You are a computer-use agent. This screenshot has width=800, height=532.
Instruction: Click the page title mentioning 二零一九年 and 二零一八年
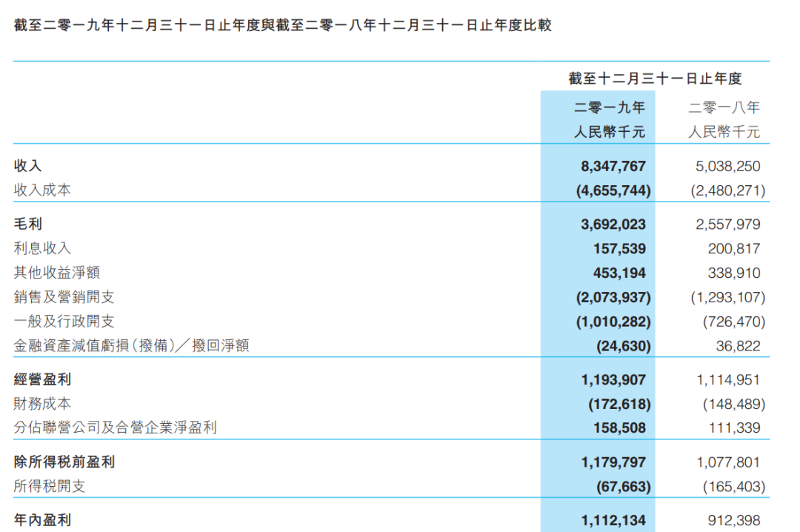pyautogui.click(x=283, y=25)
